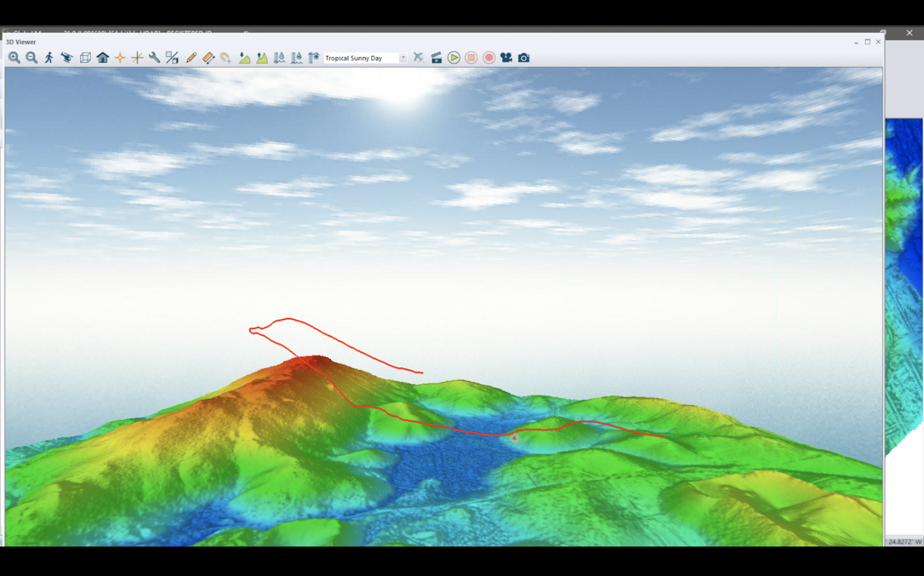Click the Zoom Out magnifier icon
The width and height of the screenshot is (924, 576).
pos(32,58)
